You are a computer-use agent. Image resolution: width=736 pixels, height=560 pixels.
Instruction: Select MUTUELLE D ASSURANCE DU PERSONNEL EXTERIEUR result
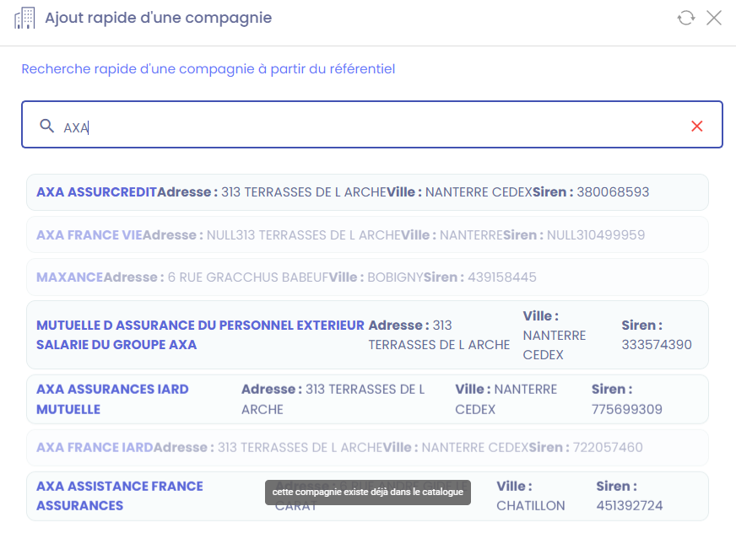point(367,335)
